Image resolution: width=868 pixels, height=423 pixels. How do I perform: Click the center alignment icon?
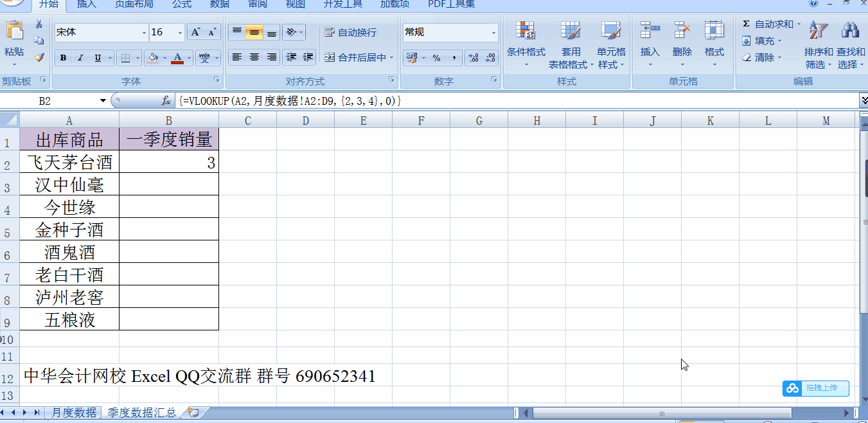coord(253,57)
